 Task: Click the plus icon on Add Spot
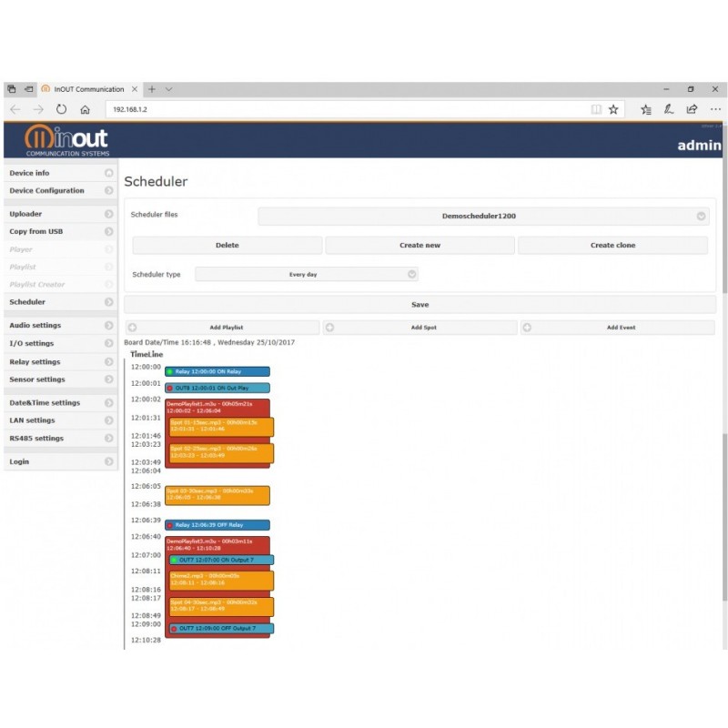[x=329, y=328]
